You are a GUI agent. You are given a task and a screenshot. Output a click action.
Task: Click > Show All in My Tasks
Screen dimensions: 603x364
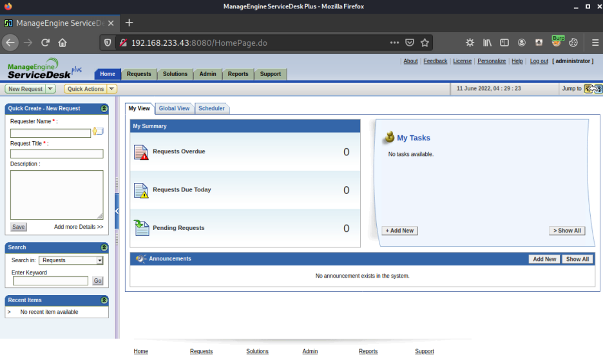click(x=567, y=231)
